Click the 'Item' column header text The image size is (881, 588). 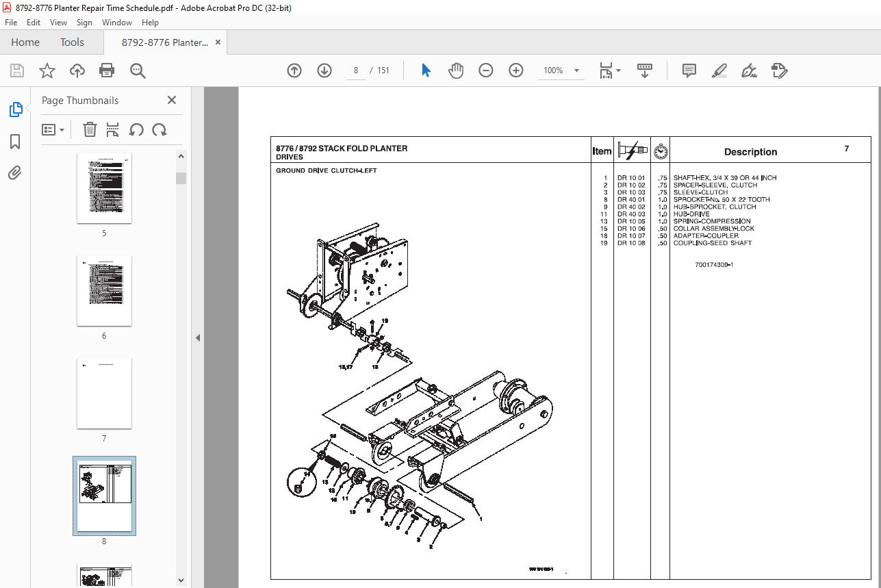tap(602, 151)
